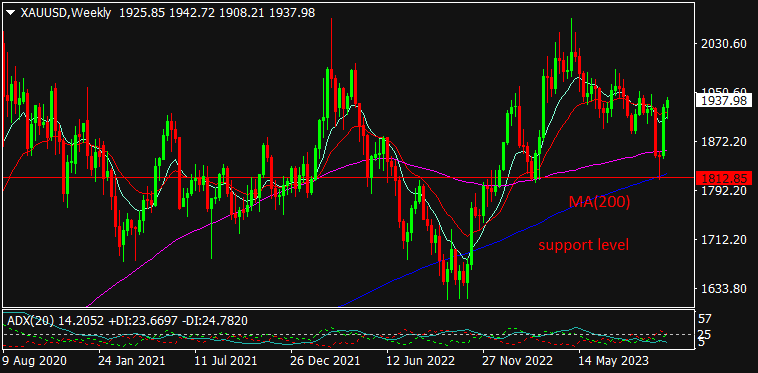Click the triangle arrow beside XAUUSD,Weekly
The height and width of the screenshot is (373, 758).
11,13
